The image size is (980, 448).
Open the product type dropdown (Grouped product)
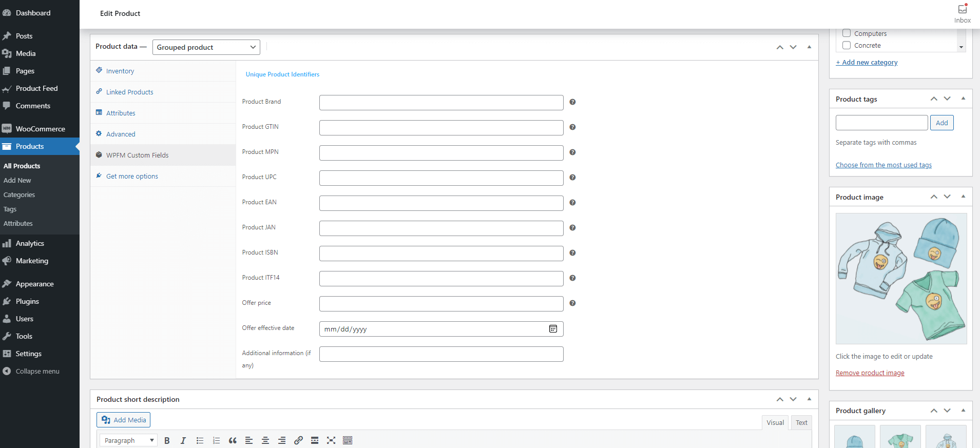(206, 47)
